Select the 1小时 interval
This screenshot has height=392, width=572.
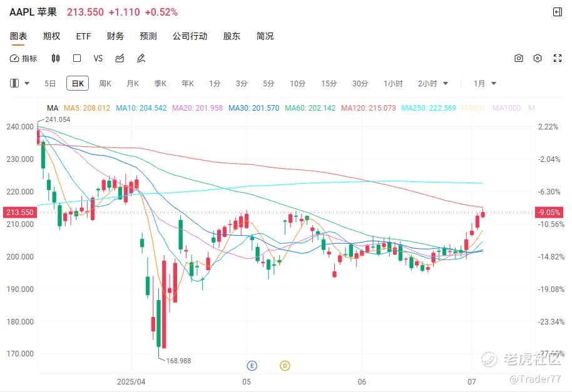point(393,83)
